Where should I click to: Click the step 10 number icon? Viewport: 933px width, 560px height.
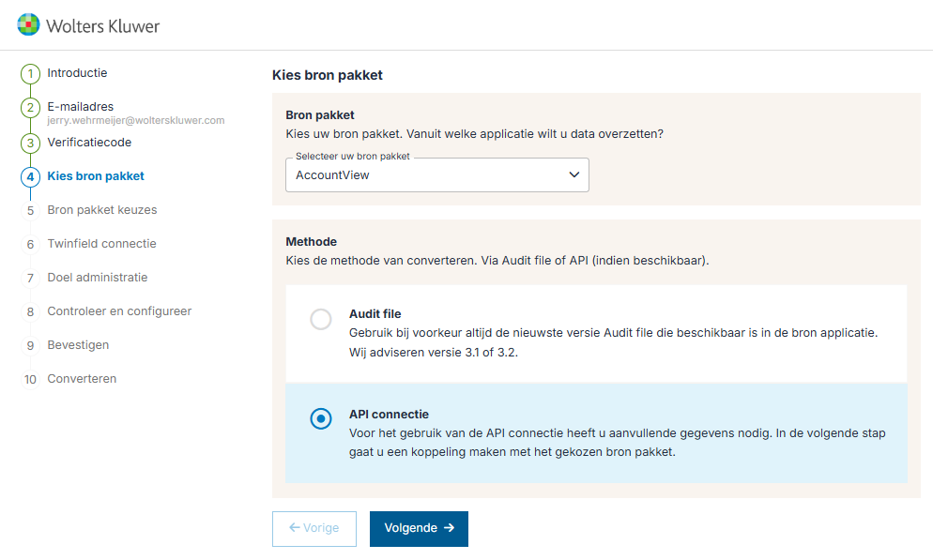click(30, 380)
